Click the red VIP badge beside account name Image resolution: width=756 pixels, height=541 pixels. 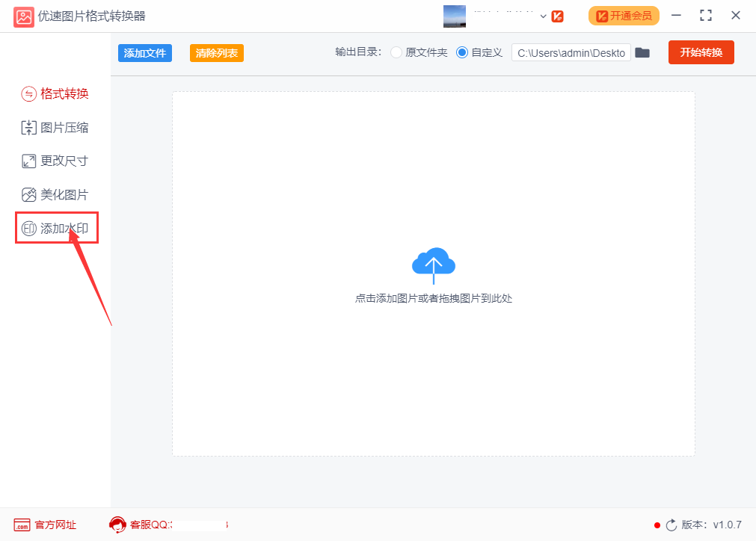tap(558, 15)
